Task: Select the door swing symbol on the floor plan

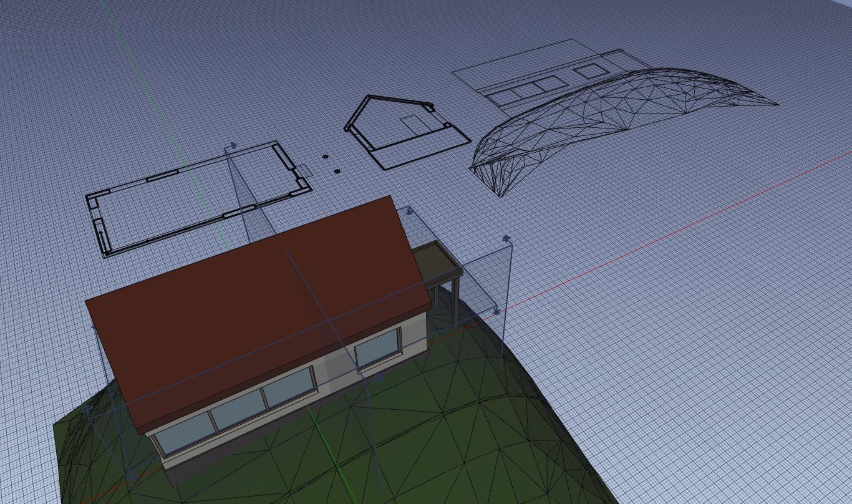Action: [x=304, y=171]
